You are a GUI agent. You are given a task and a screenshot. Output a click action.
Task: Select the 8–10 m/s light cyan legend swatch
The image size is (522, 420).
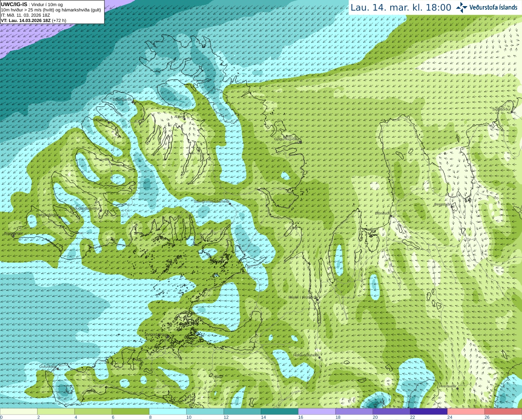tap(168, 411)
